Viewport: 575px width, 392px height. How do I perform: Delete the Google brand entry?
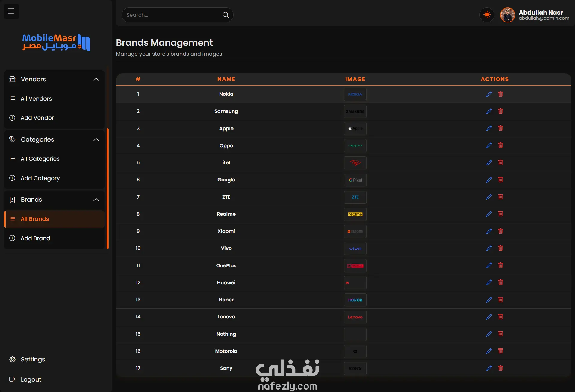pyautogui.click(x=500, y=180)
